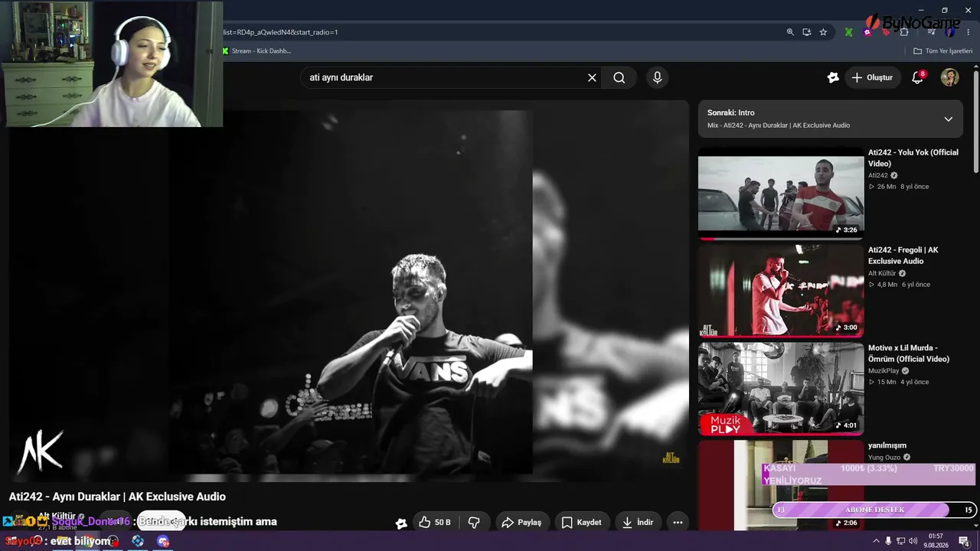
Task: Start voice search with the microphone icon
Action: tap(657, 77)
